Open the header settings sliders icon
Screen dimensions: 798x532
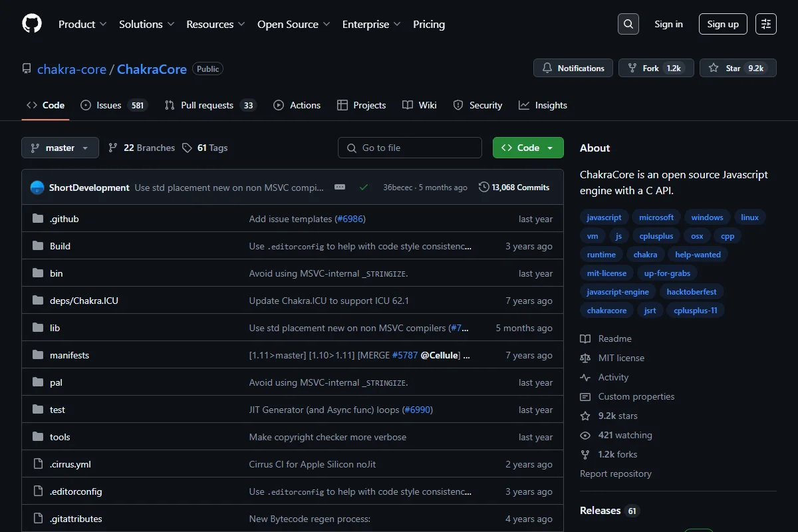[766, 24]
